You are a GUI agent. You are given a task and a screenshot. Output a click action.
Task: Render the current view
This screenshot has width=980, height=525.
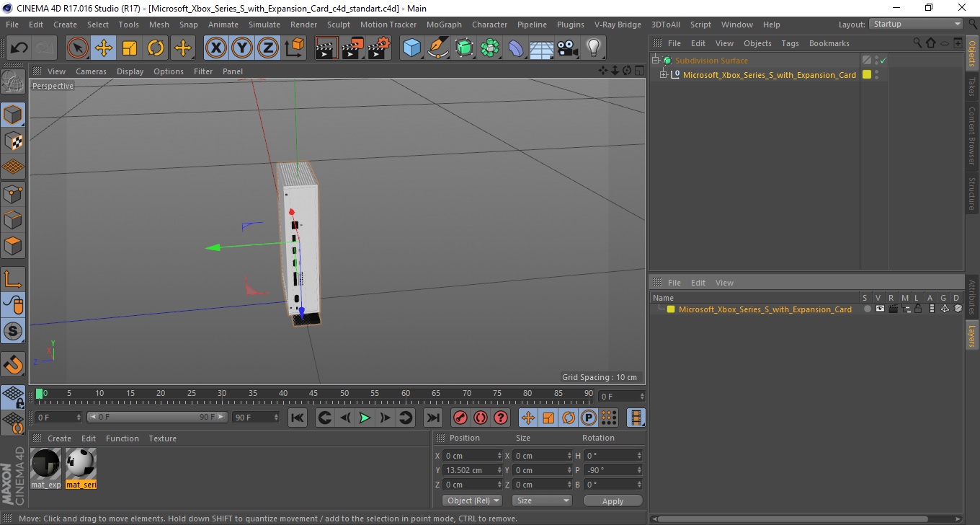pyautogui.click(x=326, y=48)
